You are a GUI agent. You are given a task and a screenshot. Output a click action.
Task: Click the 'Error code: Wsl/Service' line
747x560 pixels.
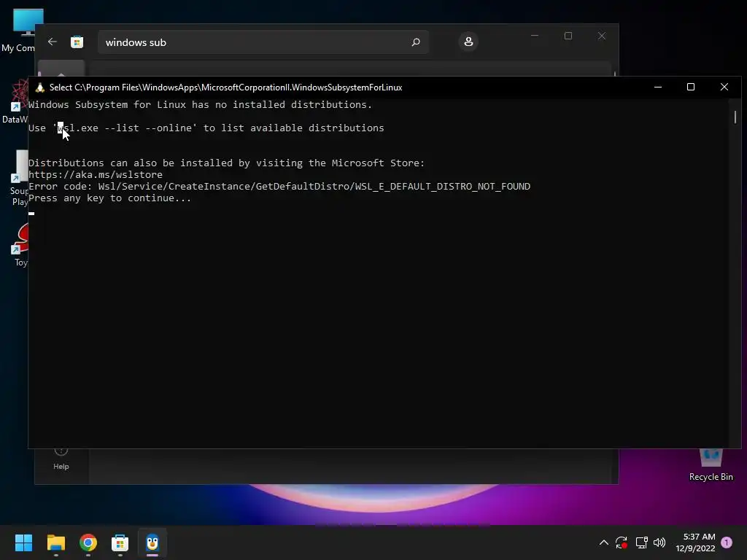click(x=279, y=186)
